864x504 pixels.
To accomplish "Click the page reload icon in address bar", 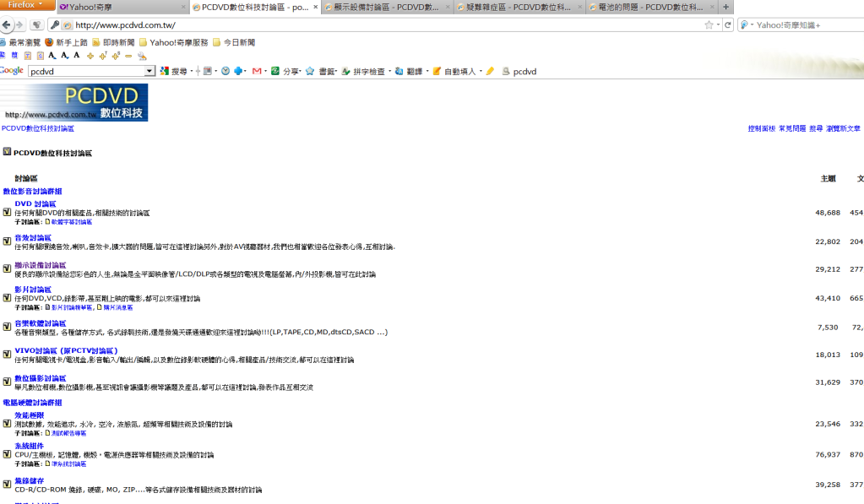I will pos(728,25).
